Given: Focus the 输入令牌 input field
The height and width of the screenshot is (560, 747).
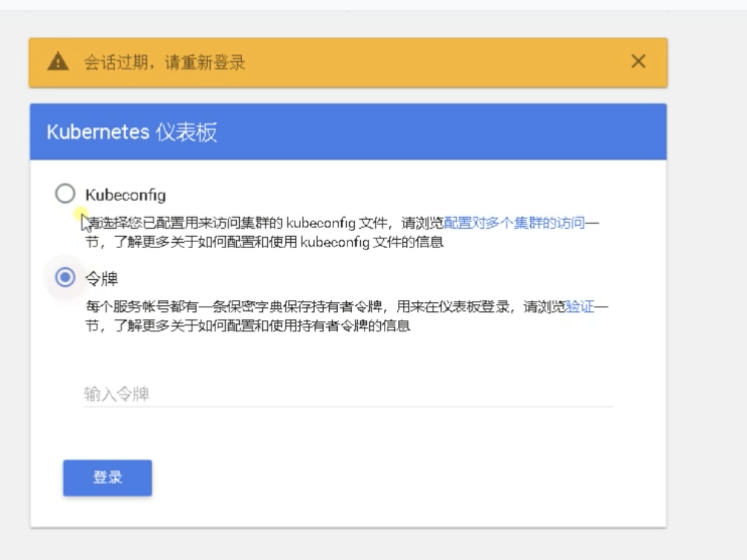Looking at the screenshot, I should coord(348,394).
